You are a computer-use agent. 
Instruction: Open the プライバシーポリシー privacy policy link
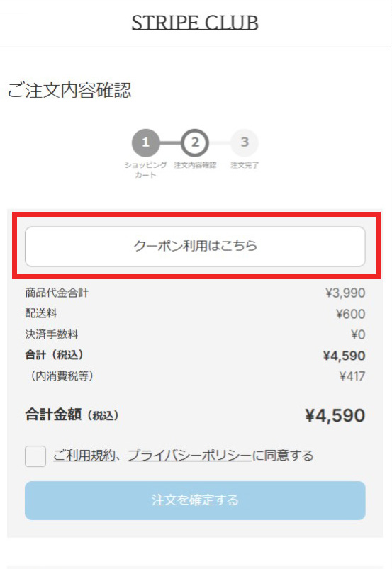(189, 455)
